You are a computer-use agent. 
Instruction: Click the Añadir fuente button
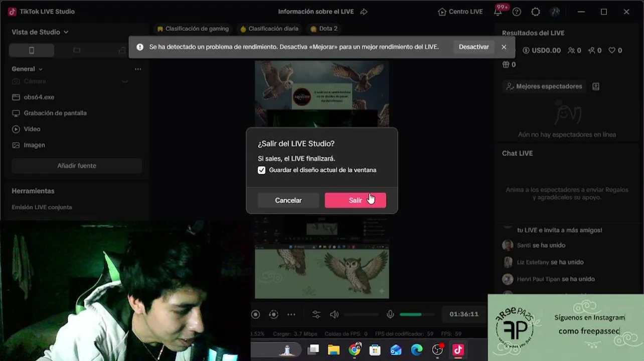pyautogui.click(x=77, y=166)
